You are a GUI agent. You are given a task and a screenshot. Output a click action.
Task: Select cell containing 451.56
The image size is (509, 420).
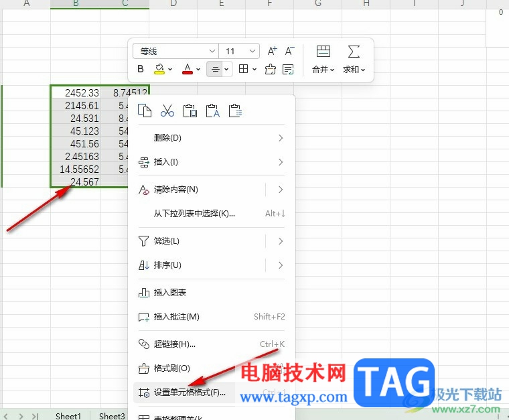[x=76, y=143]
